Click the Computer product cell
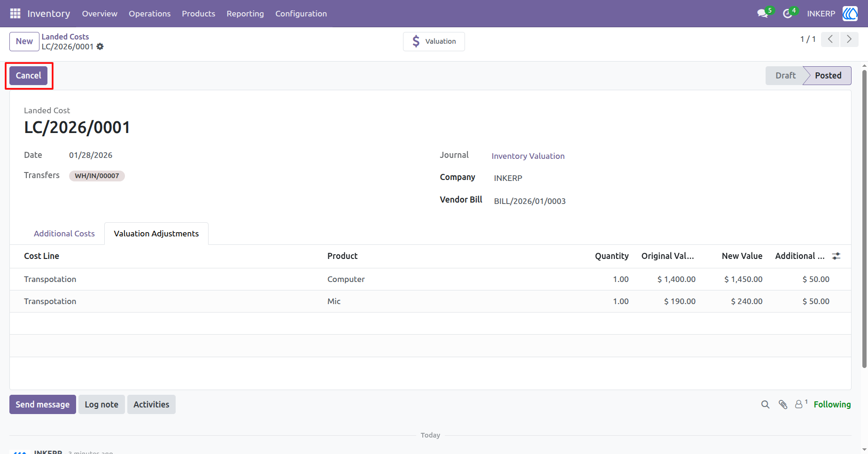The height and width of the screenshot is (454, 868). (346, 279)
